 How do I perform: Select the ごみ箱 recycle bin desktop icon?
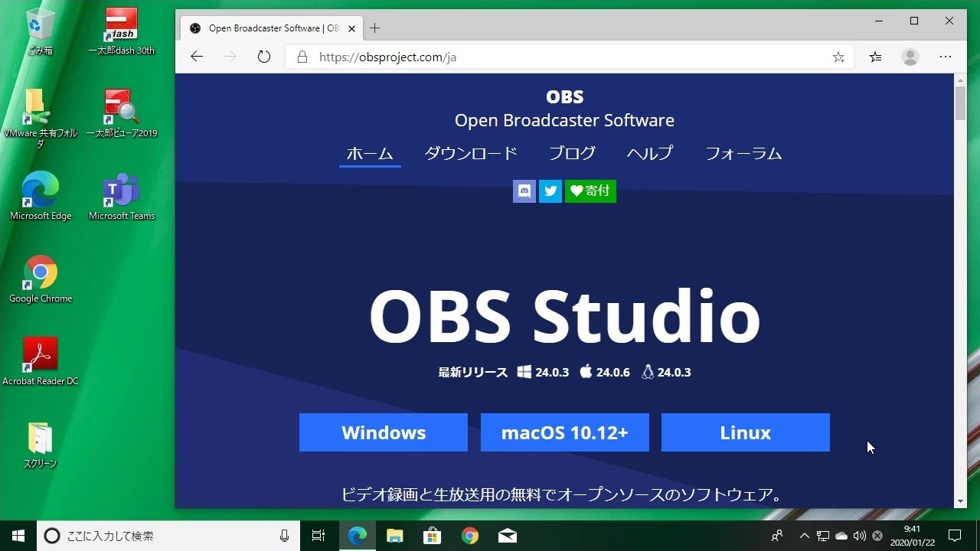[40, 31]
